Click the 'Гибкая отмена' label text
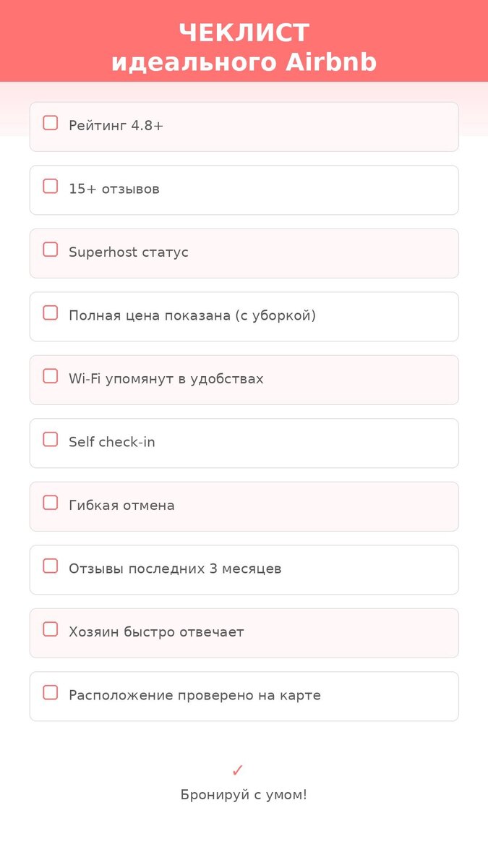The height and width of the screenshot is (868, 488). pos(121,506)
